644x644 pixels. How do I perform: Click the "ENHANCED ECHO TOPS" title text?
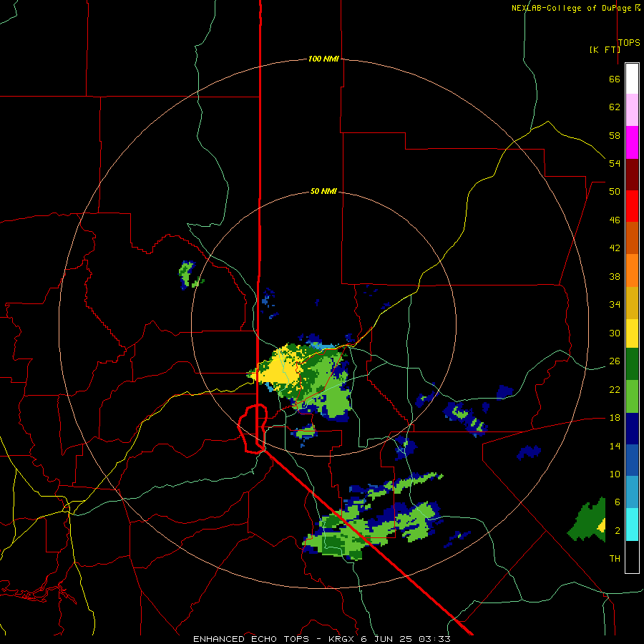click(x=251, y=639)
